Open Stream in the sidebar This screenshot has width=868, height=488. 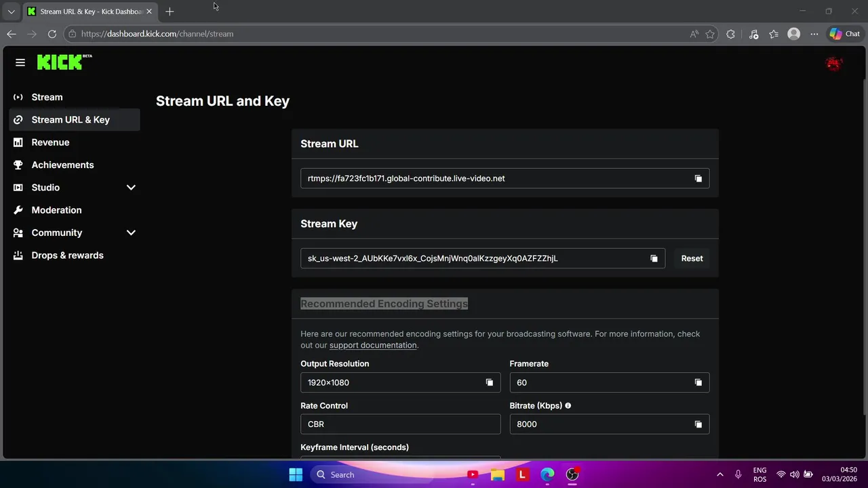(x=75, y=97)
